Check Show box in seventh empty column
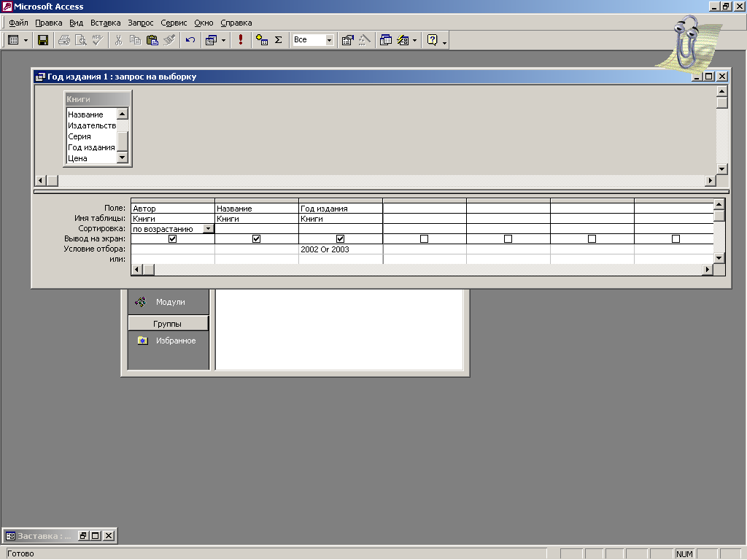747x560 pixels. pos(676,238)
